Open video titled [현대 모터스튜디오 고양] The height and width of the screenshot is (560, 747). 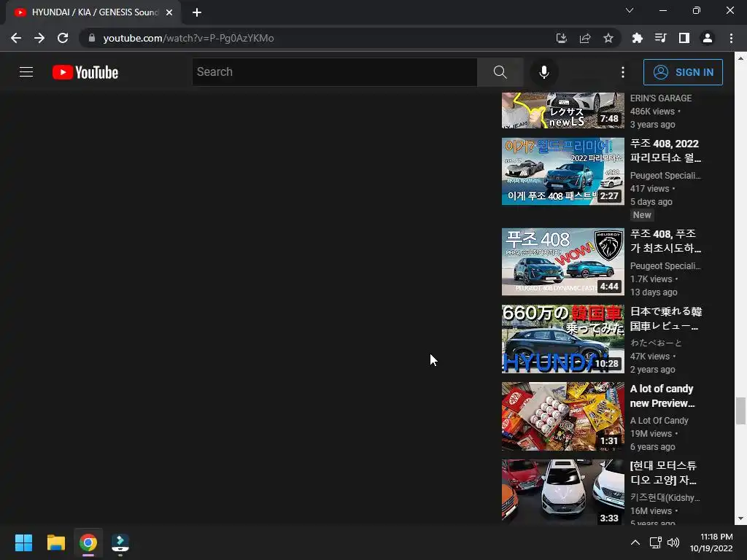663,472
